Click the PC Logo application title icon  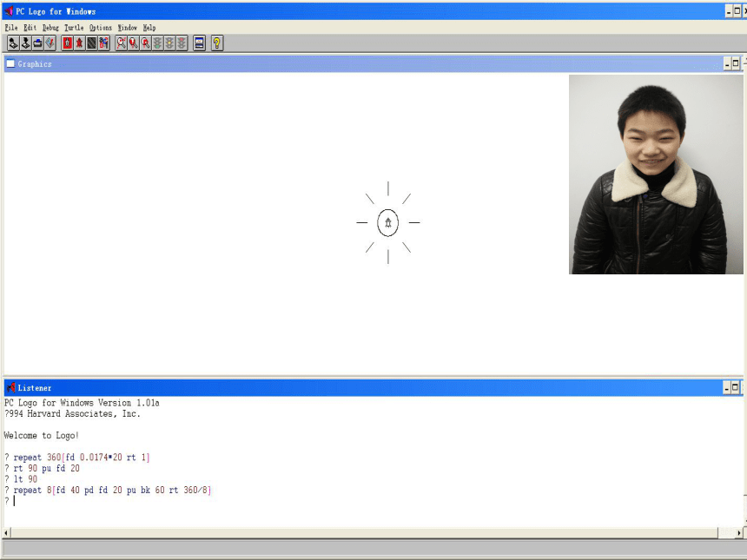pyautogui.click(x=9, y=11)
